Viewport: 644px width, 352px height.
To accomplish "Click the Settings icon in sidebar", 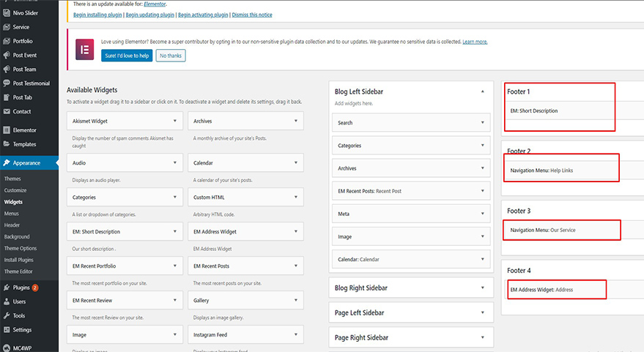I will click(x=7, y=330).
